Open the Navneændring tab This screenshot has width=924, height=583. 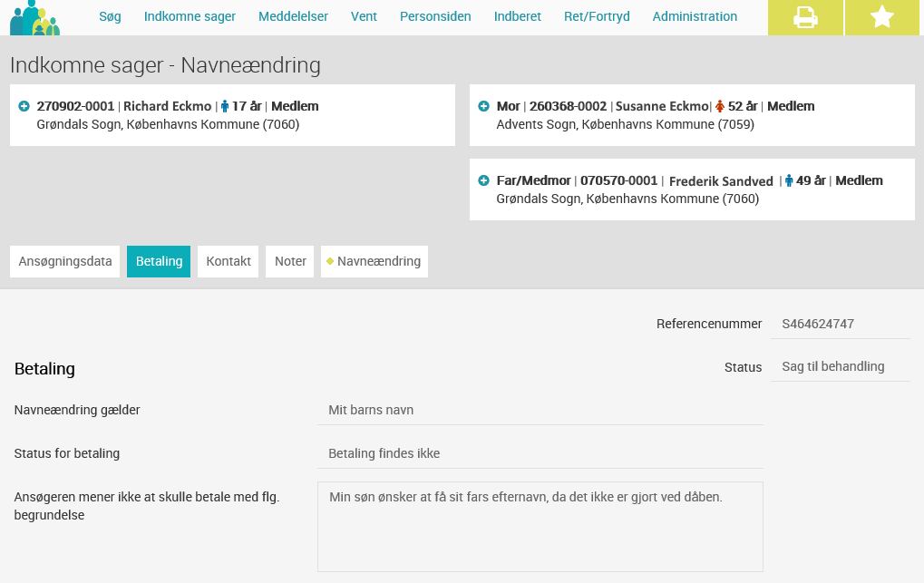click(x=374, y=261)
